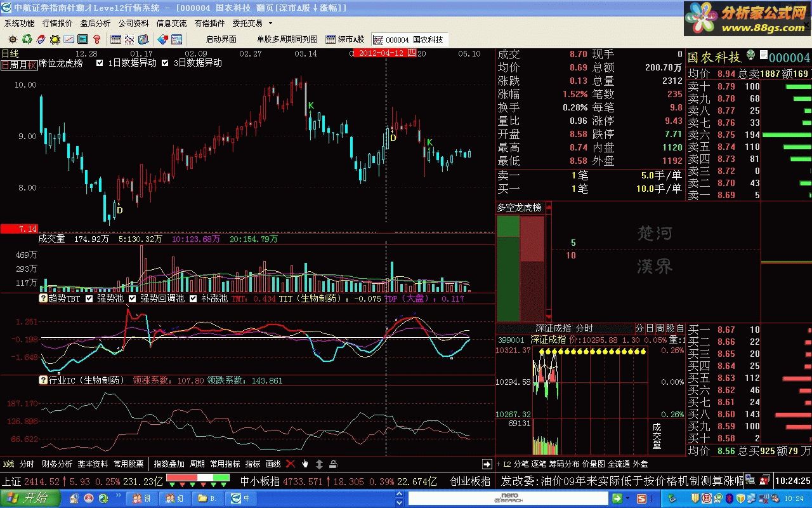Click the up-down arrows tool icon

(319, 464)
